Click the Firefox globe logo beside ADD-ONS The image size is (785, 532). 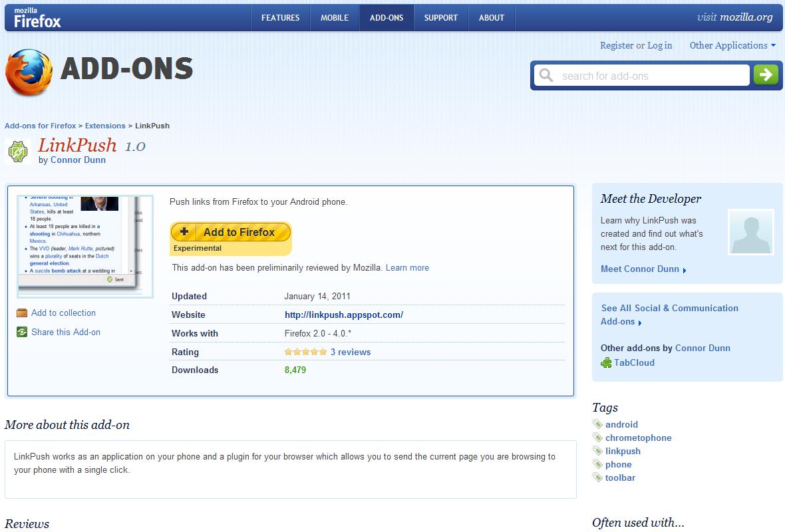29,72
